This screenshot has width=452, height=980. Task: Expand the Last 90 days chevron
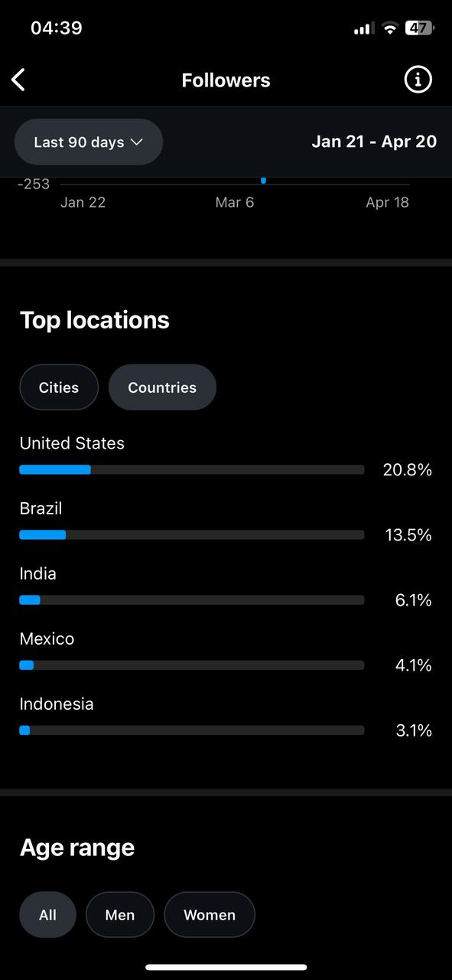[x=138, y=142]
